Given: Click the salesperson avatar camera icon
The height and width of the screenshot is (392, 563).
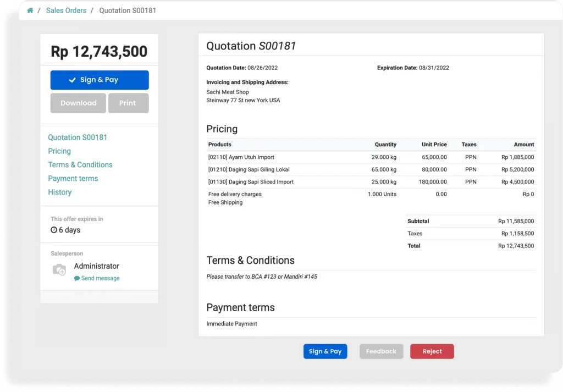Looking at the screenshot, I should click(x=59, y=269).
